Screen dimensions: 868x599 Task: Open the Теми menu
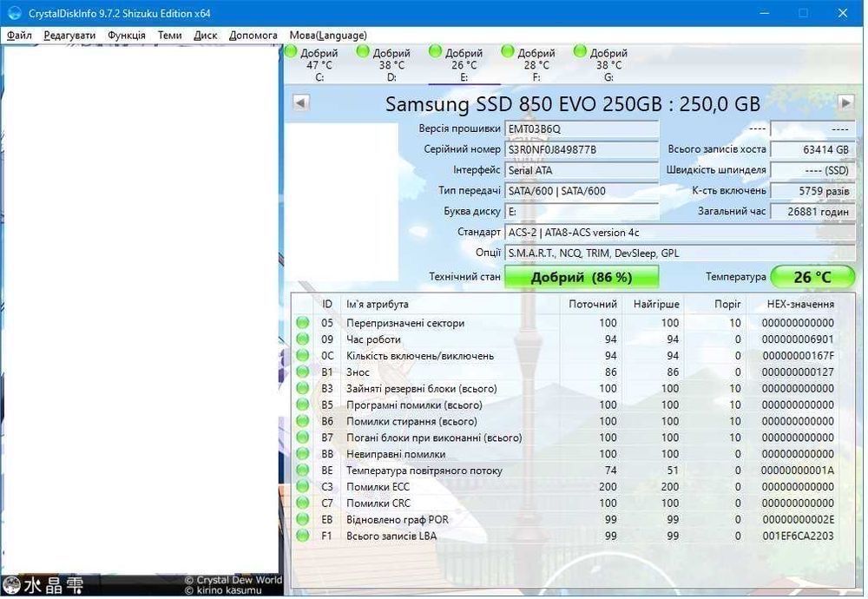(169, 35)
